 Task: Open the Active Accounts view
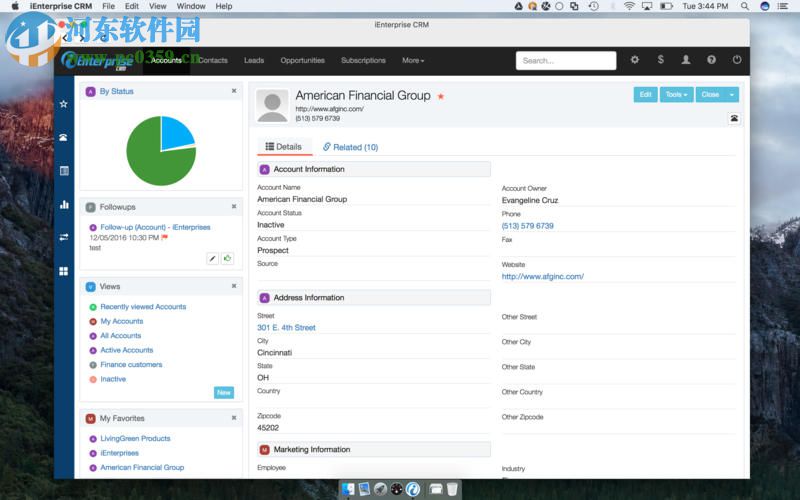click(x=127, y=350)
